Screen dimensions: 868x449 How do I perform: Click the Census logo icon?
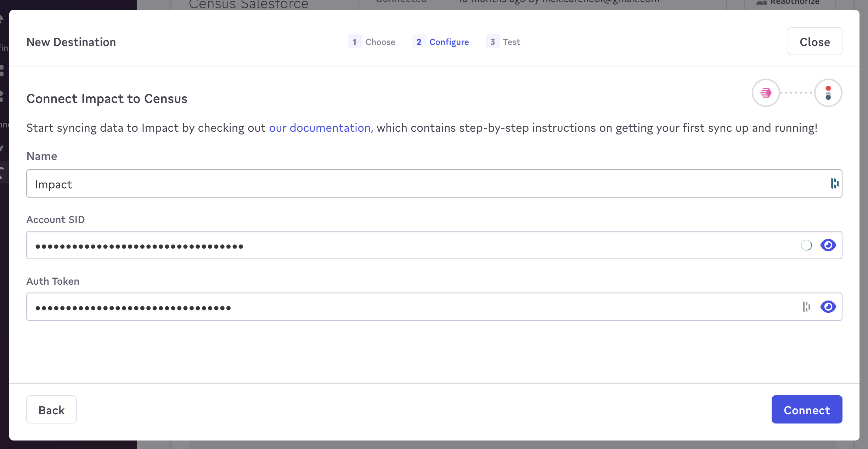pos(828,93)
